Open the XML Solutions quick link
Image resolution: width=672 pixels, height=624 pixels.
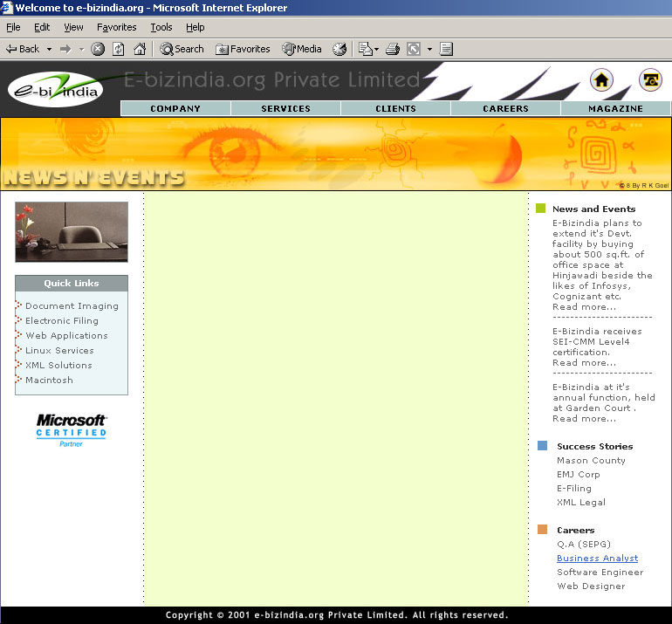click(58, 365)
